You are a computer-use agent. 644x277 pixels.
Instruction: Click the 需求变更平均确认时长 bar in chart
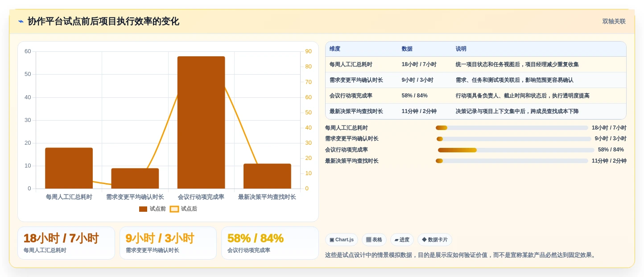pos(135,178)
